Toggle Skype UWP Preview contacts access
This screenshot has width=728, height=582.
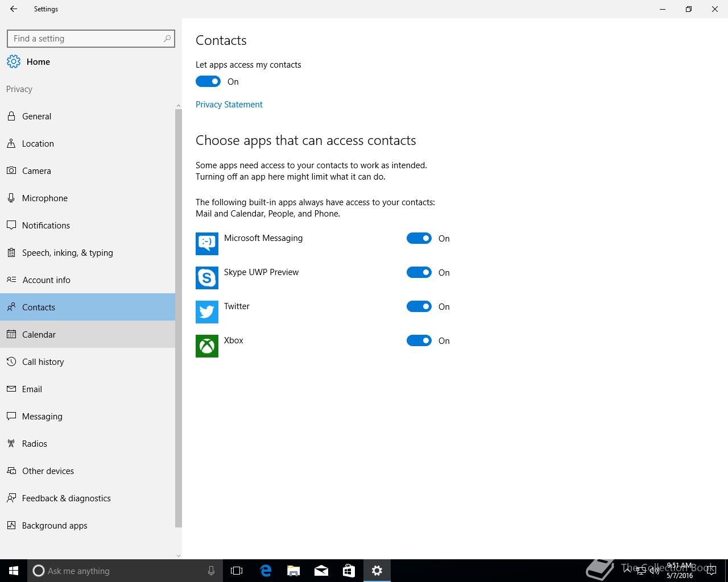[x=419, y=272]
